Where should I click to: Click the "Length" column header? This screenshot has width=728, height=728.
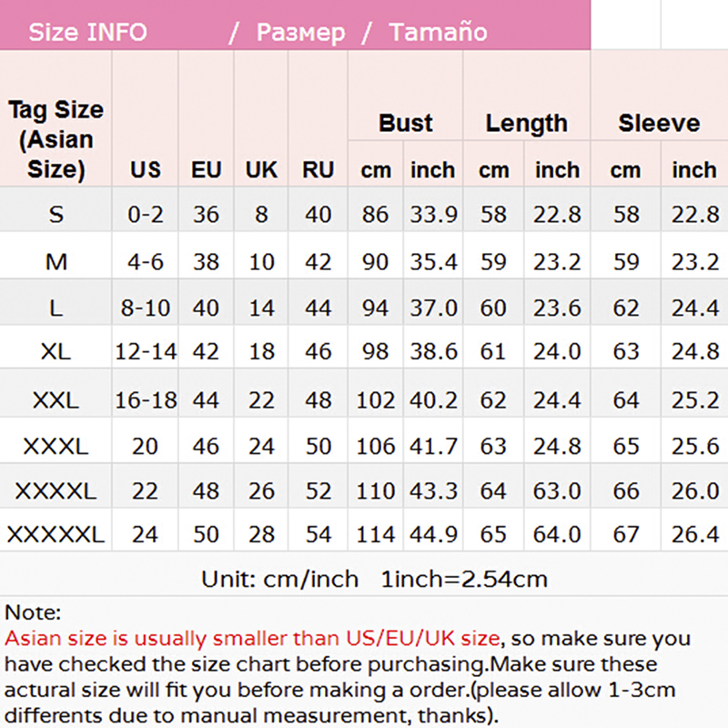pyautogui.click(x=526, y=123)
